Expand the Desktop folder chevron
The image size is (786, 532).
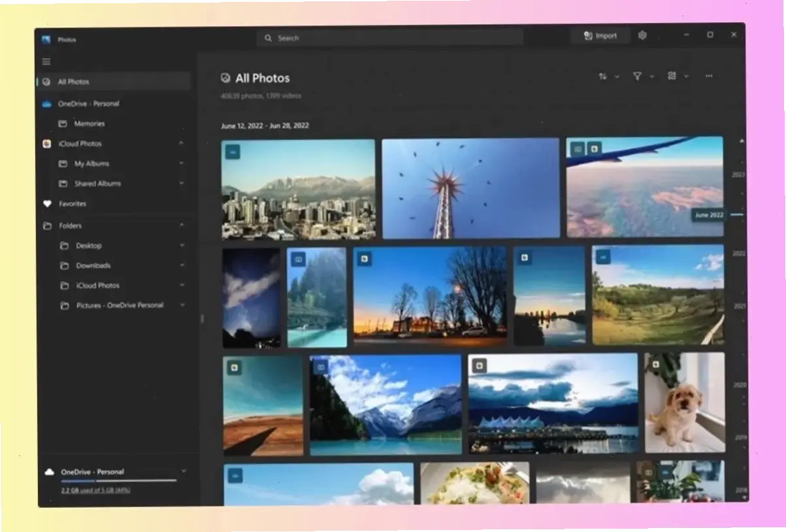182,246
